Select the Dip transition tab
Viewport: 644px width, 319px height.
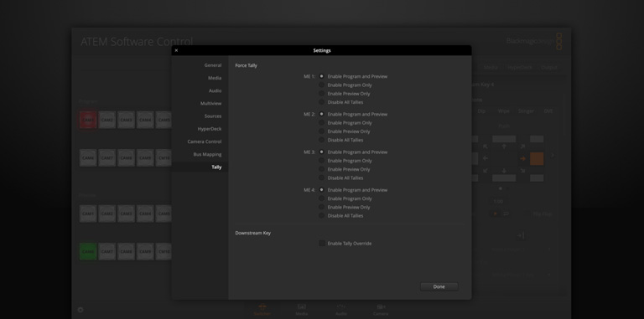481,111
